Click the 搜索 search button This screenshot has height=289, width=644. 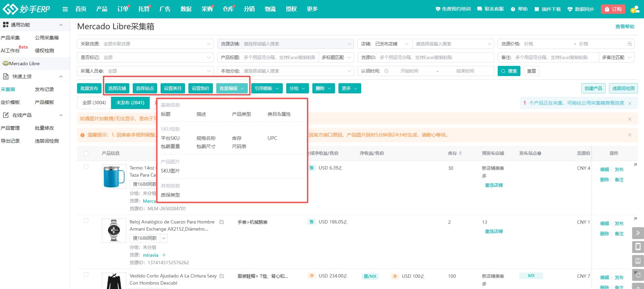point(509,71)
